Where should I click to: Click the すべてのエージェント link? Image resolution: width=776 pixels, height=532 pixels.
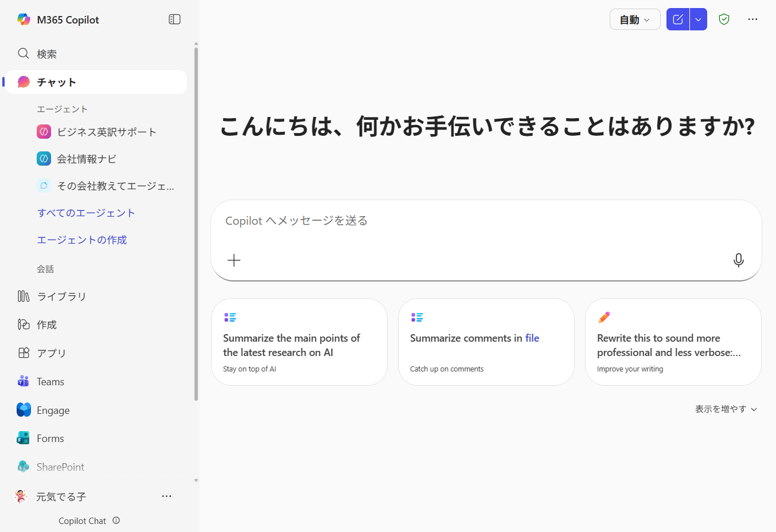(x=86, y=213)
